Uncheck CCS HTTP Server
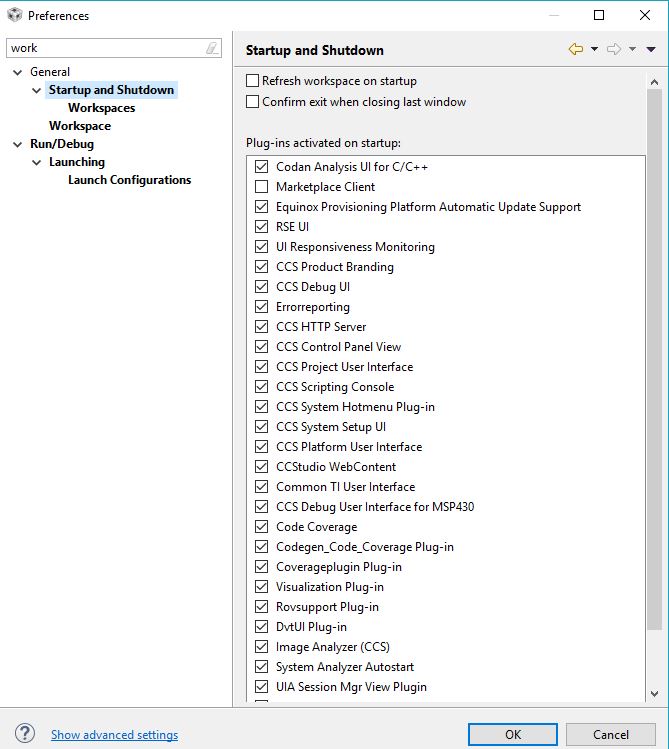669x749 pixels. point(261,327)
